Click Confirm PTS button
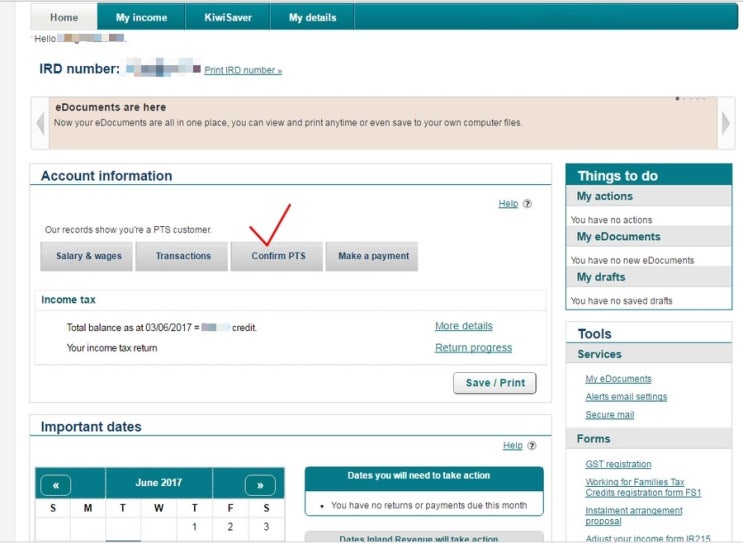Screen dimensions: 743x543 277,256
